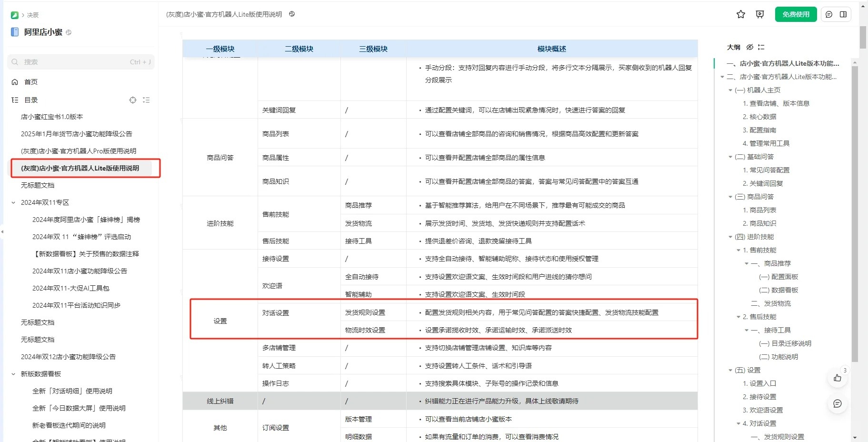Click the green 免费使用 button
Screen dimensions: 868x442
(796, 14)
